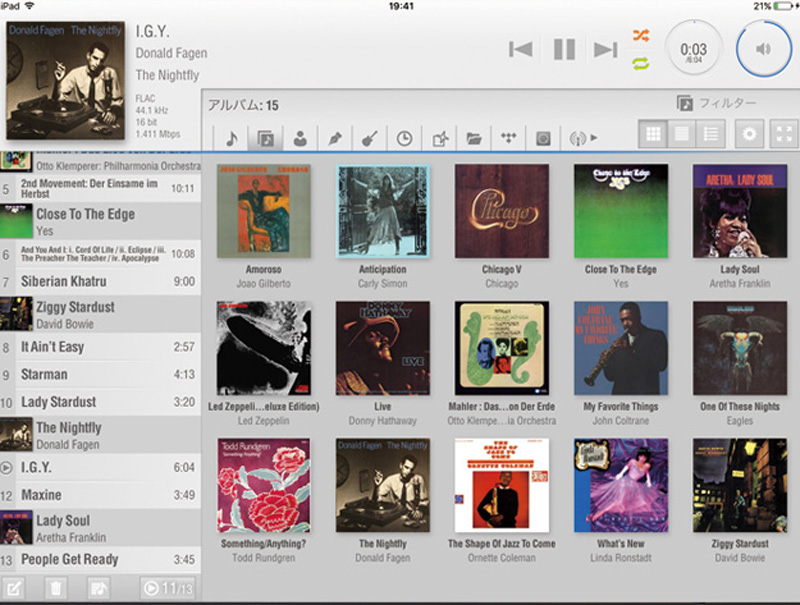Skip to next track
The height and width of the screenshot is (605, 800).
click(606, 49)
